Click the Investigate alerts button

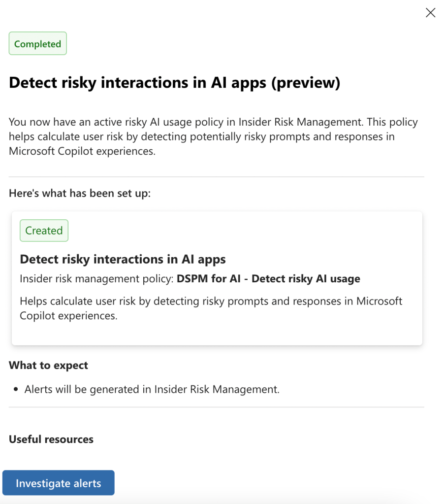pos(58,483)
